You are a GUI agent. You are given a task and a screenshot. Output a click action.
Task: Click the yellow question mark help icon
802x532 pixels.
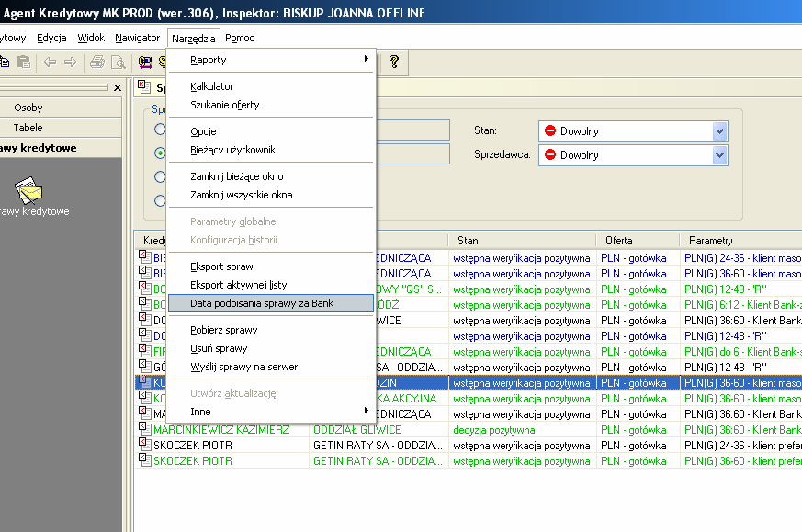393,62
